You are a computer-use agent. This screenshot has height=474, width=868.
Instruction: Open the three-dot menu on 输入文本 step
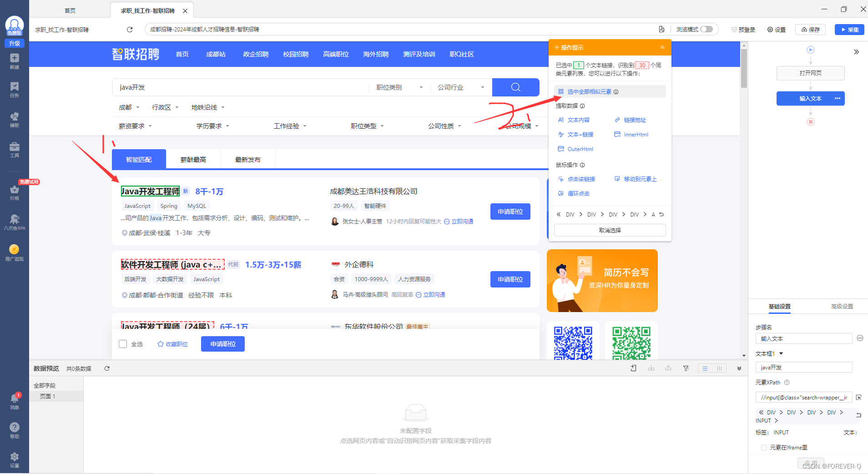[x=837, y=98]
